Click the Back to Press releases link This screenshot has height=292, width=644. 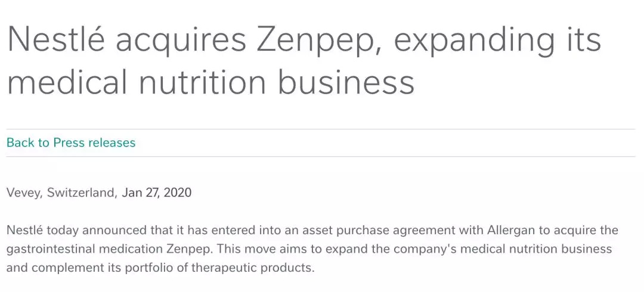click(x=71, y=143)
